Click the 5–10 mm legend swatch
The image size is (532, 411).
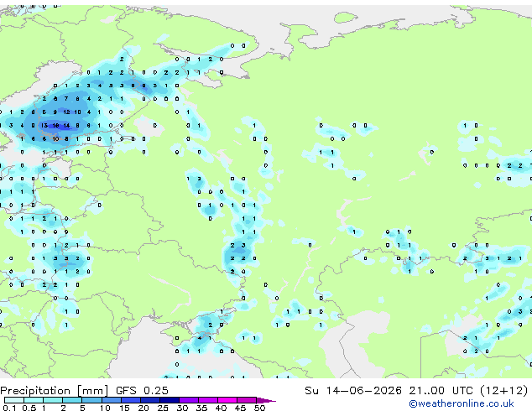92,400
